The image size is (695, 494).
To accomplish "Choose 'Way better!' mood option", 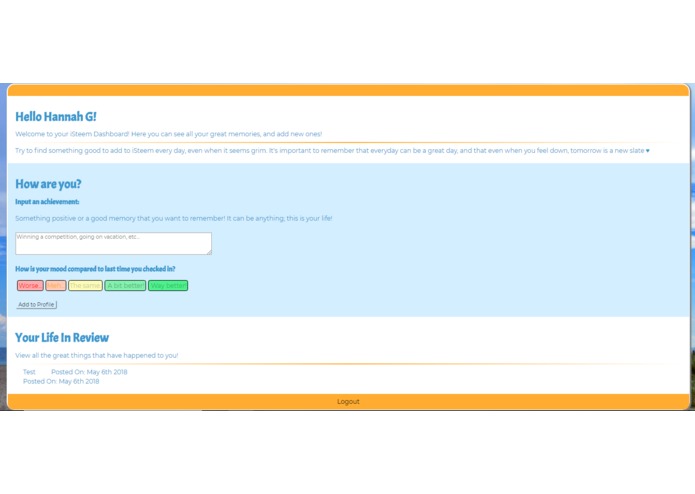I will [x=168, y=286].
